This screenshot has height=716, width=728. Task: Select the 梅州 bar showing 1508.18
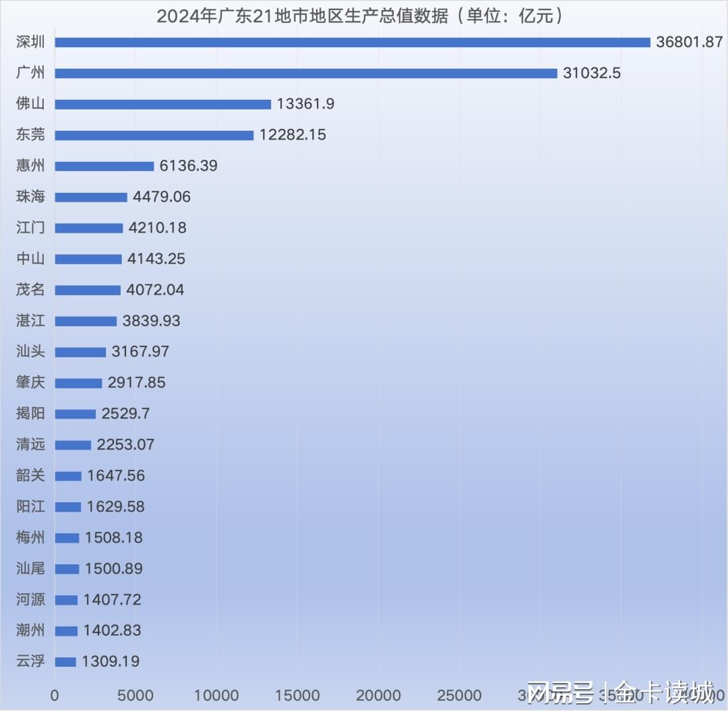point(67,538)
